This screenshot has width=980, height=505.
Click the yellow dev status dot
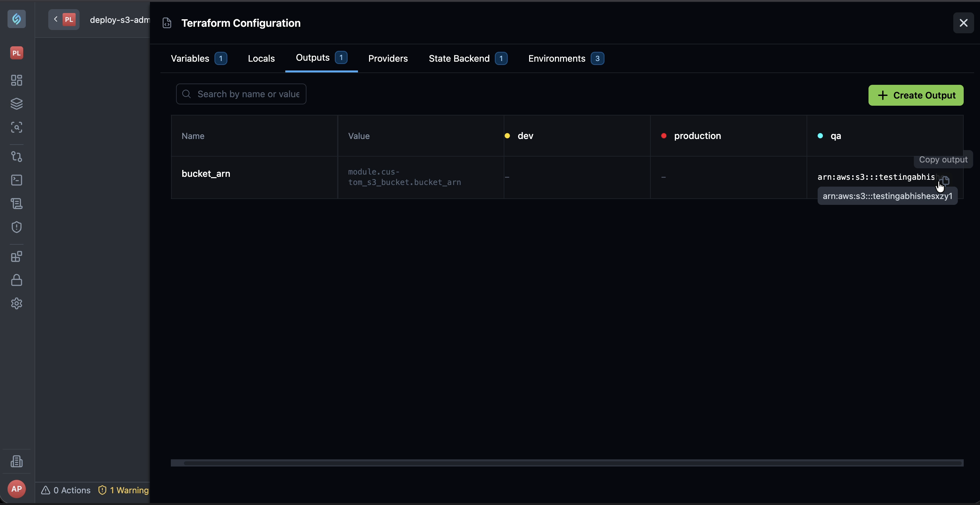508,136
